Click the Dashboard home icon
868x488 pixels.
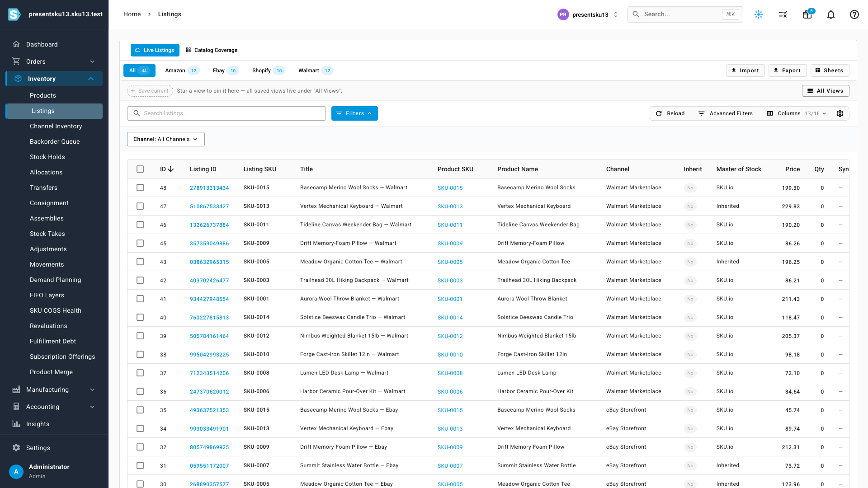pos(16,44)
